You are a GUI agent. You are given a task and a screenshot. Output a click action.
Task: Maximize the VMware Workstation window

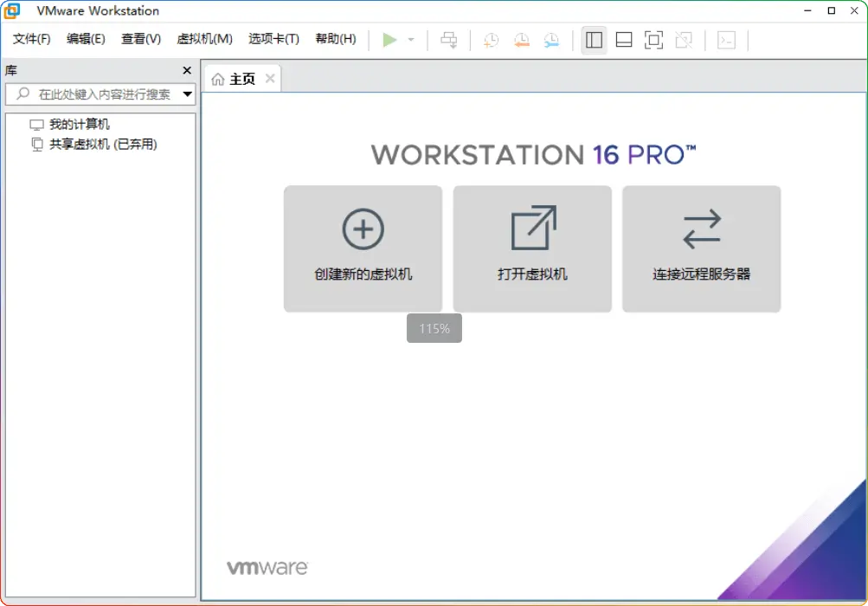coord(831,10)
